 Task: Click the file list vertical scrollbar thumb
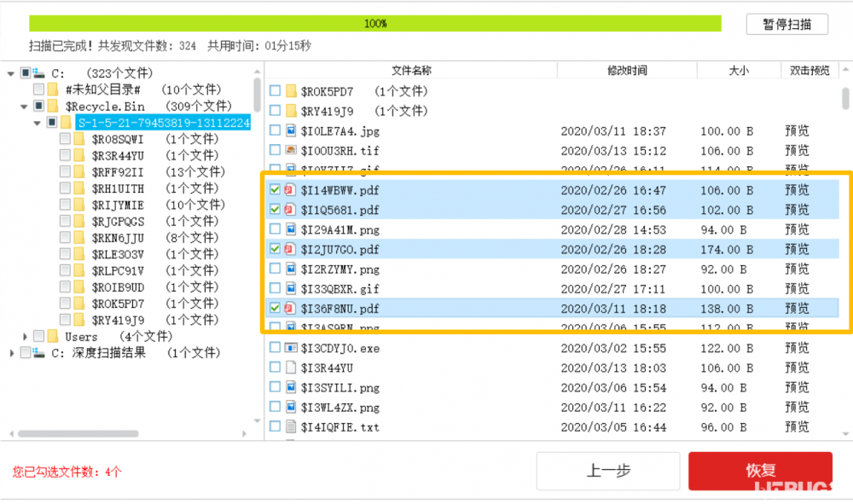tap(845, 98)
